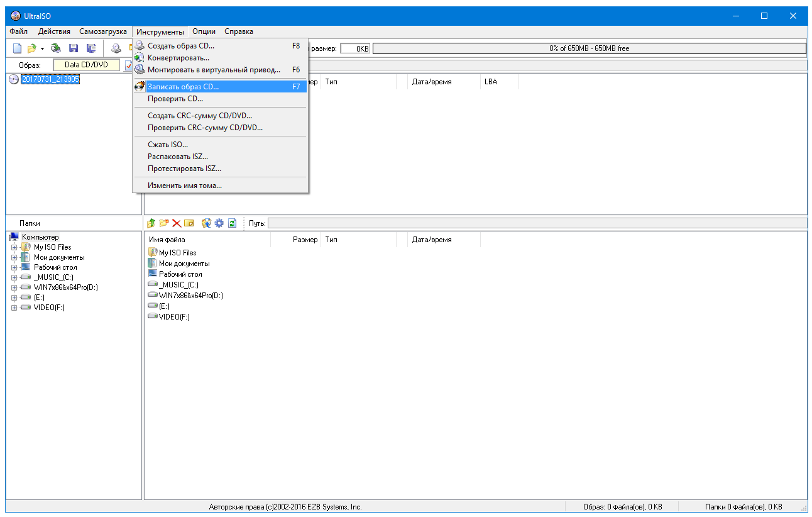Open dropdown arrow next to Open icon
Image resolution: width=812 pixels, height=517 pixels.
pos(42,48)
